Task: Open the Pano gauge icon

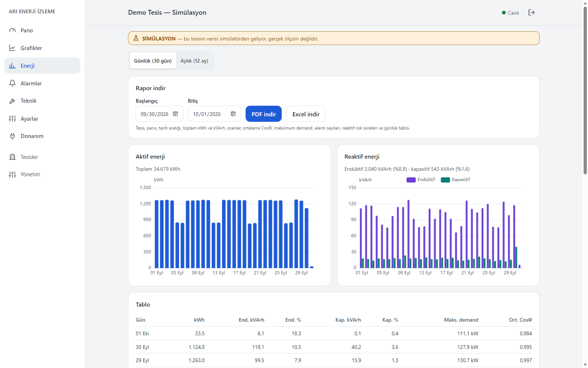Action: pyautogui.click(x=12, y=31)
